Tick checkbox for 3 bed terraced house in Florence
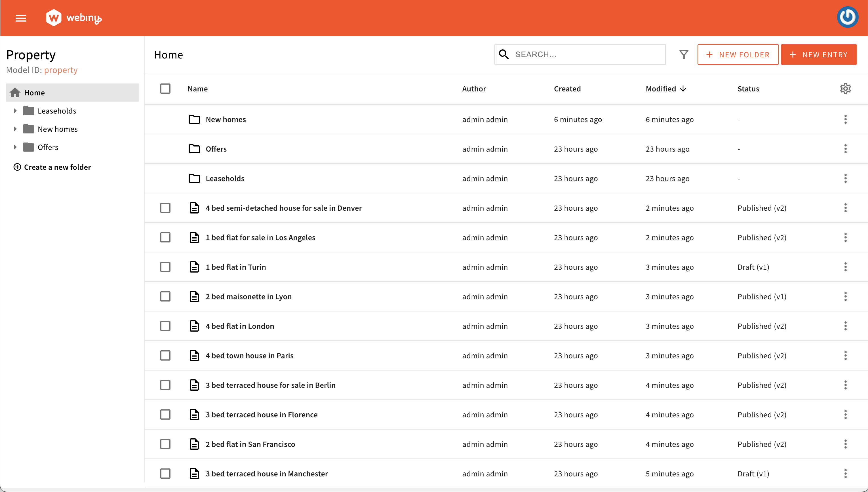 [165, 414]
